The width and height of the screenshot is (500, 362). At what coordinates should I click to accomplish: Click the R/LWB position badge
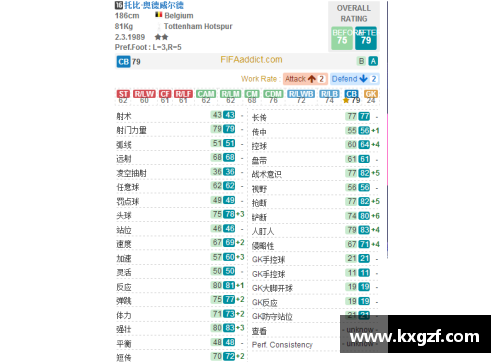[x=301, y=94]
